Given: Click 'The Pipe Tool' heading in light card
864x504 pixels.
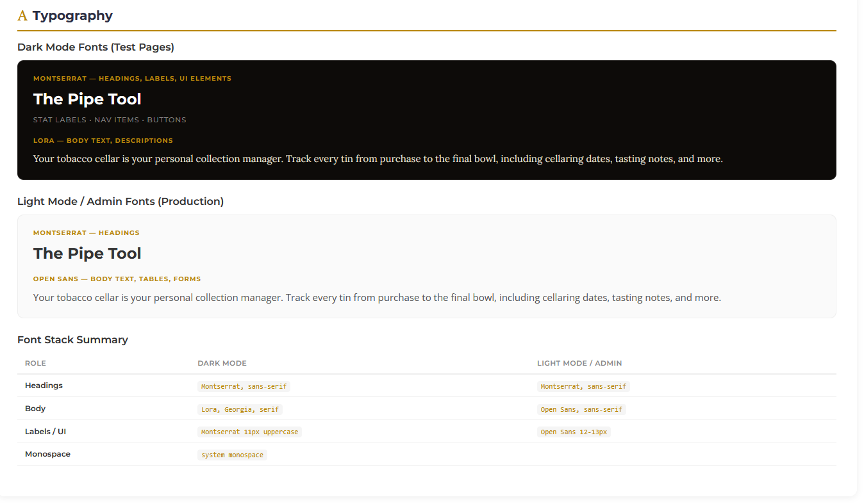Looking at the screenshot, I should point(87,254).
